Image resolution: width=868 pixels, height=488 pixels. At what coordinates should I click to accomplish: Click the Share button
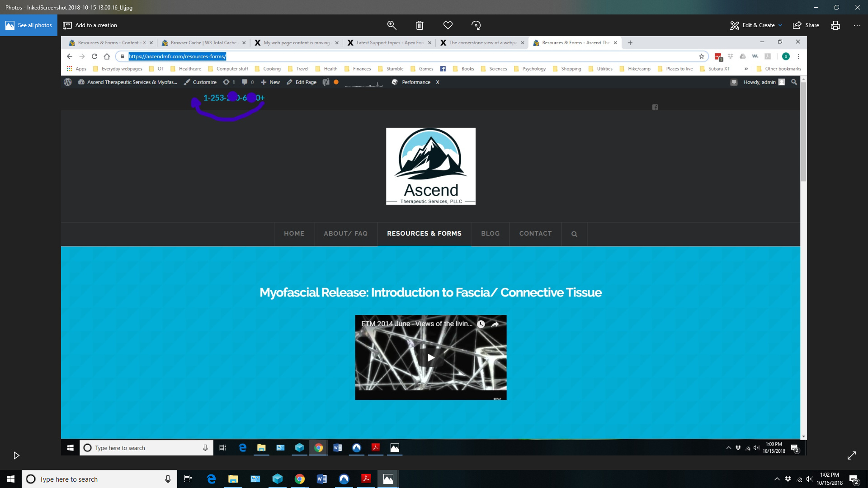pos(806,25)
